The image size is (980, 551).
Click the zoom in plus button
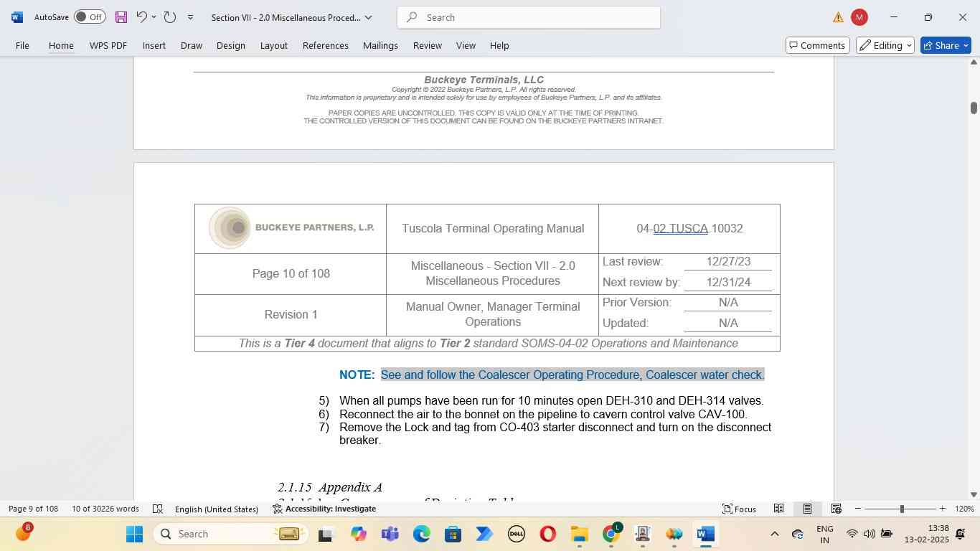tap(942, 509)
